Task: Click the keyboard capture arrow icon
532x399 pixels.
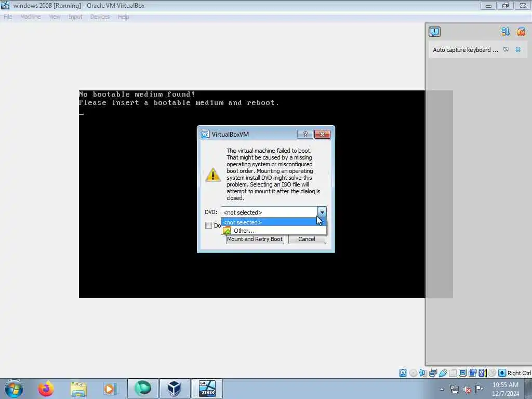Action: pyautogui.click(x=502, y=373)
